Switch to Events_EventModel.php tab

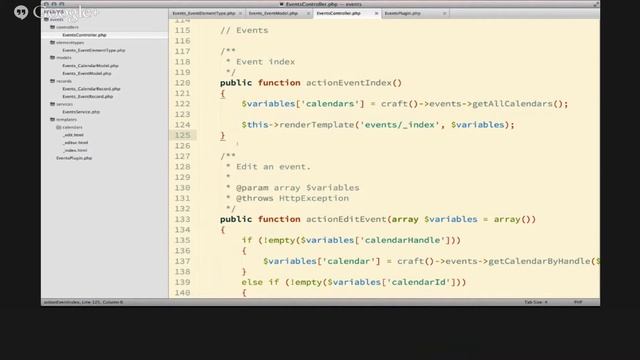click(273, 13)
